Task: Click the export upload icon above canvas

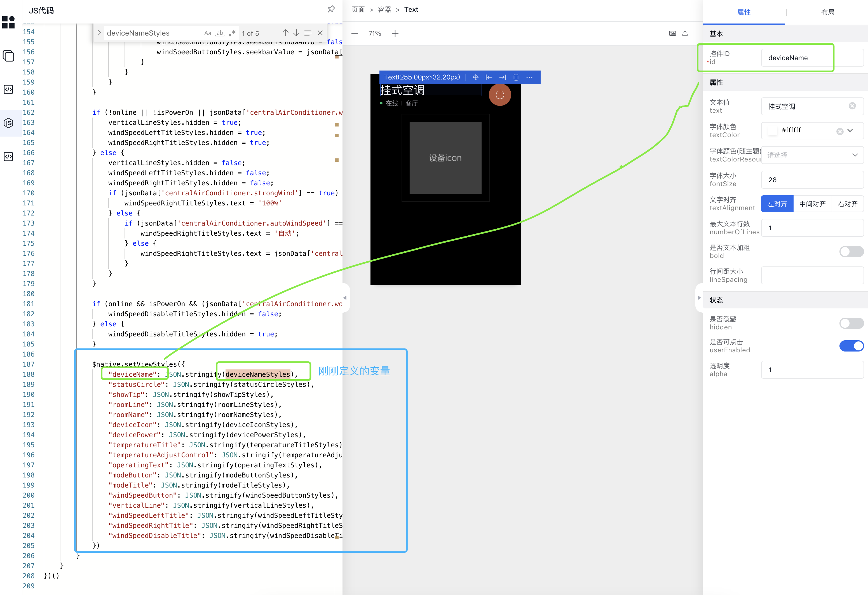Action: pos(685,33)
